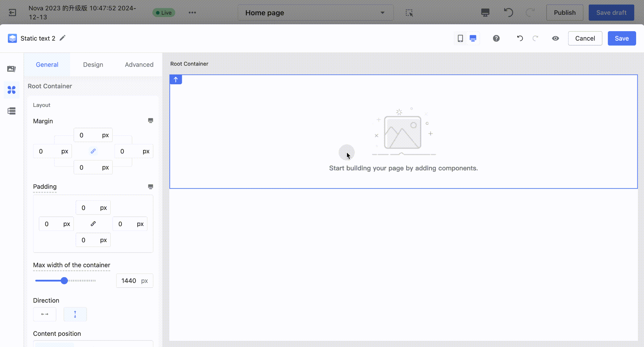Viewport: 644px width, 347px height.
Task: Open the layers list sidebar icon
Action: tap(11, 111)
